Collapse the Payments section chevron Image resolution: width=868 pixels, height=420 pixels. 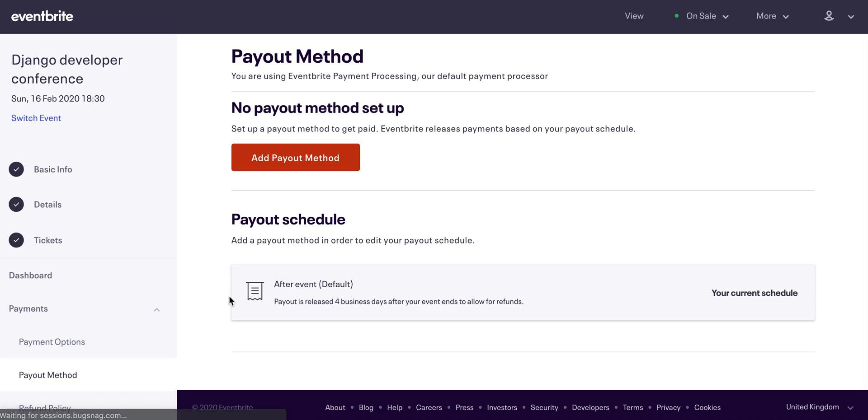coord(156,309)
